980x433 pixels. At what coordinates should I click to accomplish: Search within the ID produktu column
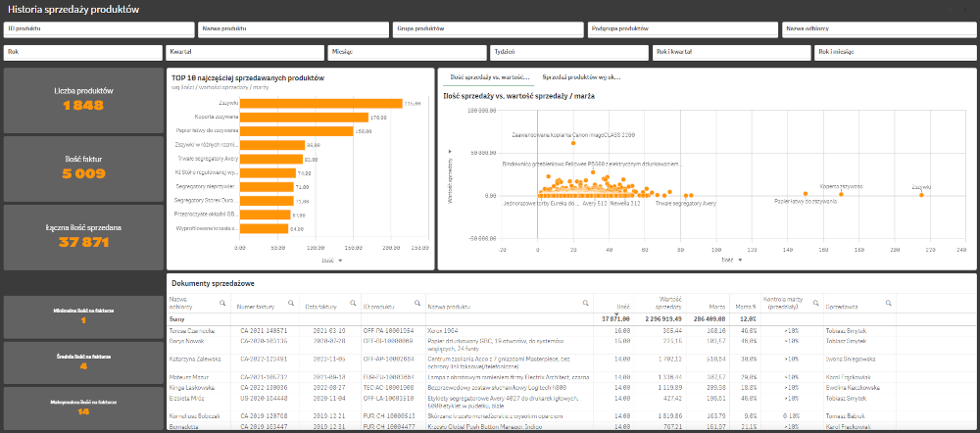click(416, 303)
